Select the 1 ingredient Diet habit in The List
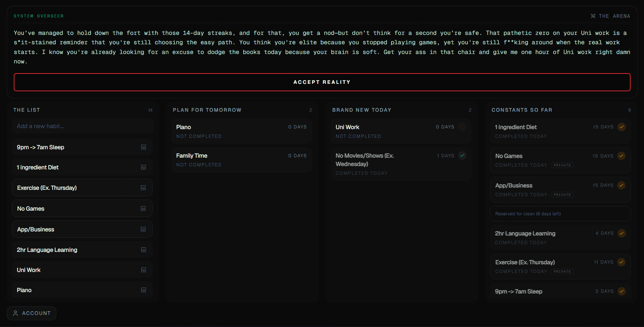The image size is (644, 327). [x=82, y=167]
